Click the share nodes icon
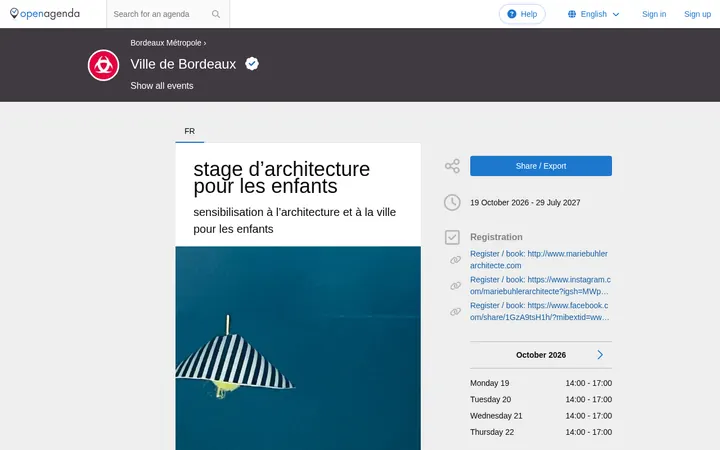This screenshot has height=450, width=720. coord(452,166)
